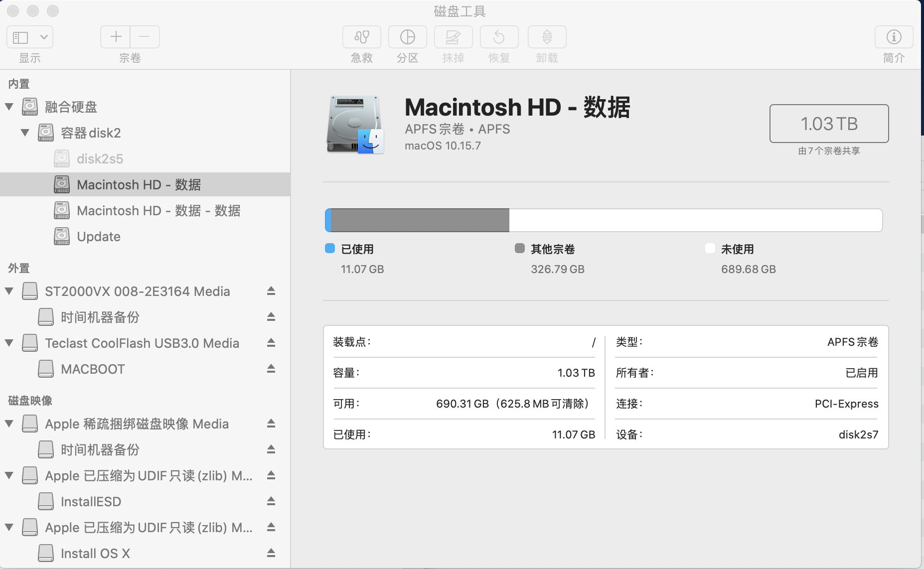Click the gray 其他宗卷 segment of usage bar

pos(420,220)
